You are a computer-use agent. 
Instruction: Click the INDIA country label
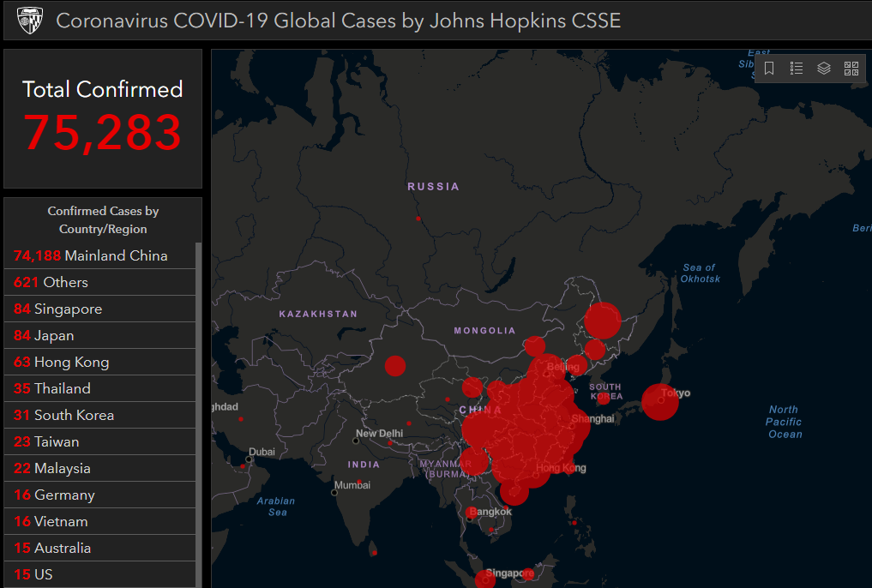click(x=364, y=465)
